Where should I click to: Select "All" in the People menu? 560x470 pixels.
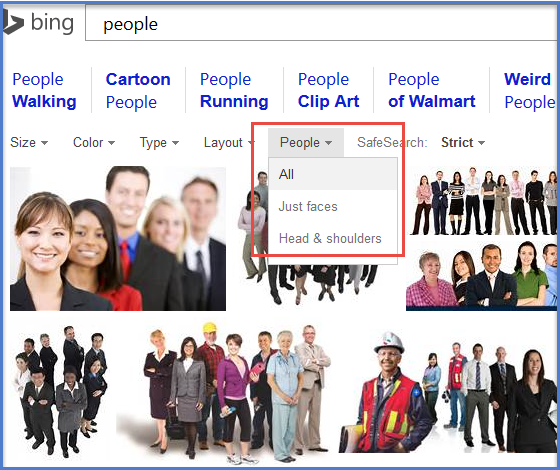[332, 174]
